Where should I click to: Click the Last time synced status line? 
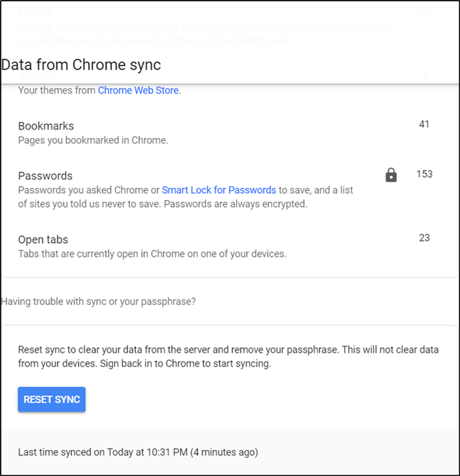pyautogui.click(x=138, y=452)
